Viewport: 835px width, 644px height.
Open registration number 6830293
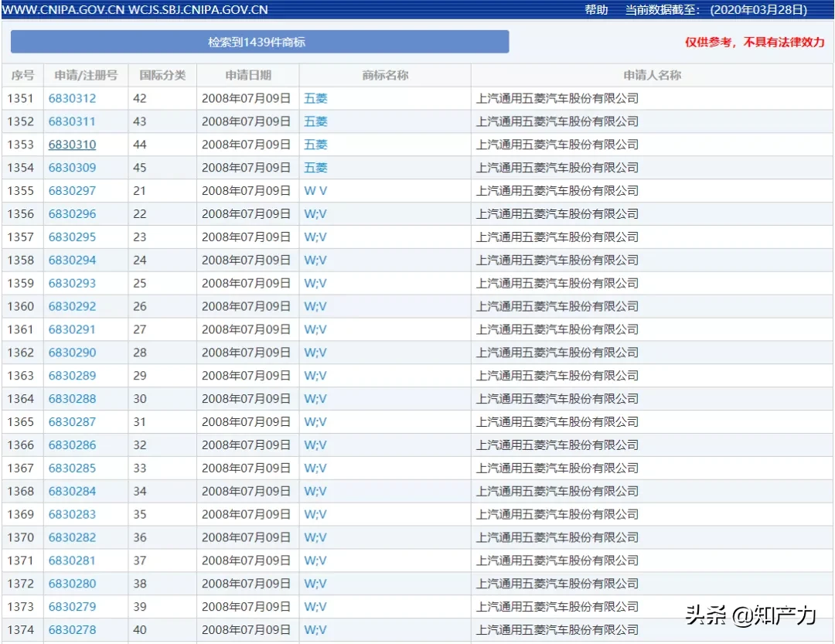pos(73,284)
